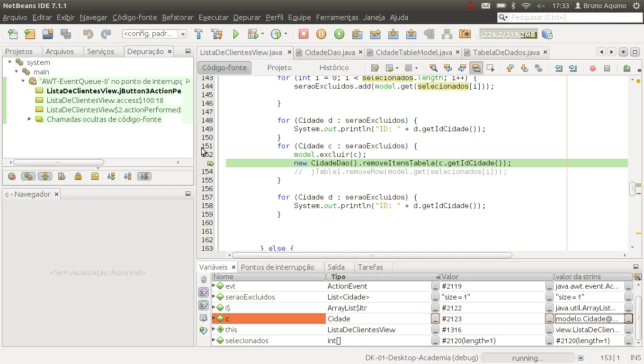This screenshot has height=364, width=644.
Task: Click the magnifier Find Selection icon in editor toolbar
Action: coord(433,68)
